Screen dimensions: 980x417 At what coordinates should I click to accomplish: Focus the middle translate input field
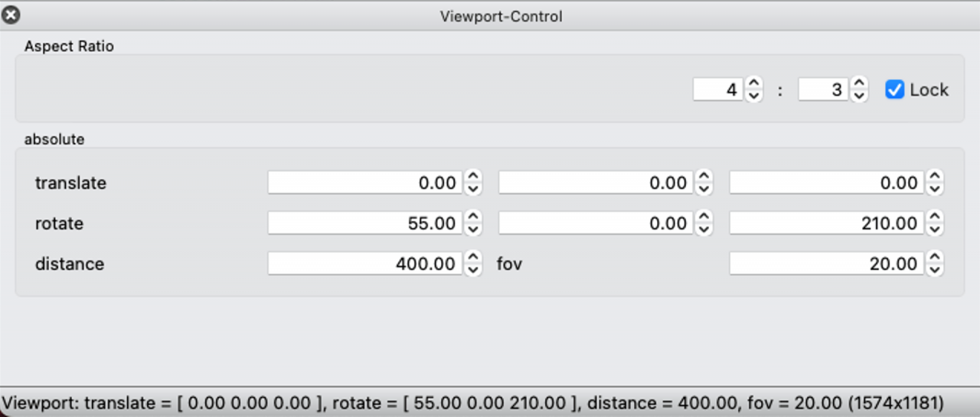[596, 183]
